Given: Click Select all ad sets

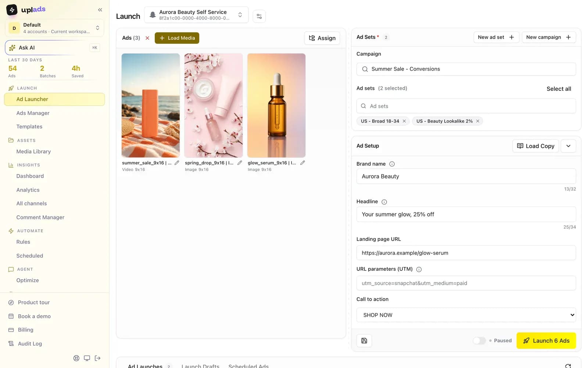Looking at the screenshot, I should coord(559,89).
